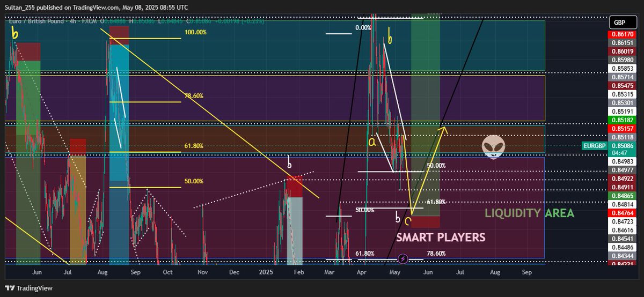The width and height of the screenshot is (644, 297).
Task: Click the Oct label on time axis
Action: [x=167, y=272]
